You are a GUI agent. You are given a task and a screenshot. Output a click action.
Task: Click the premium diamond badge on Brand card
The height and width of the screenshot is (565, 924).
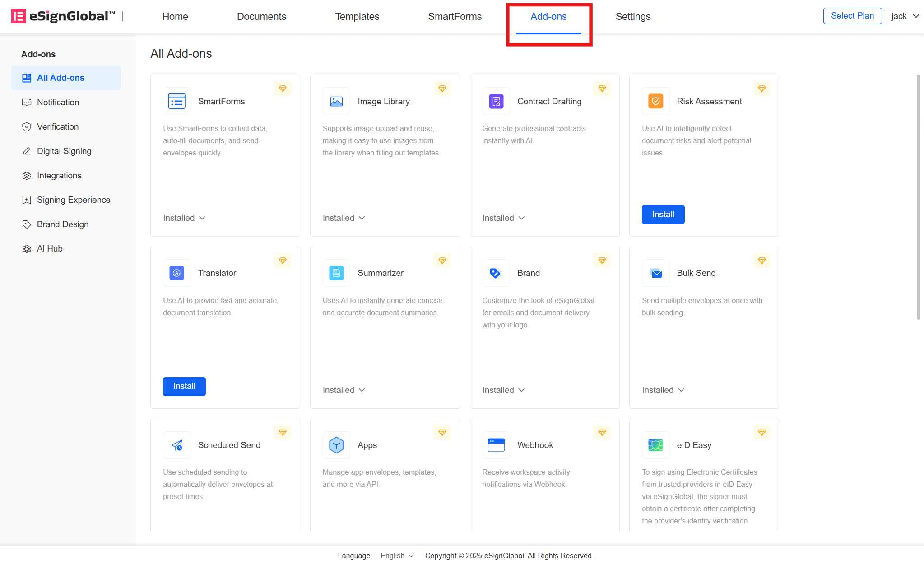[602, 261]
